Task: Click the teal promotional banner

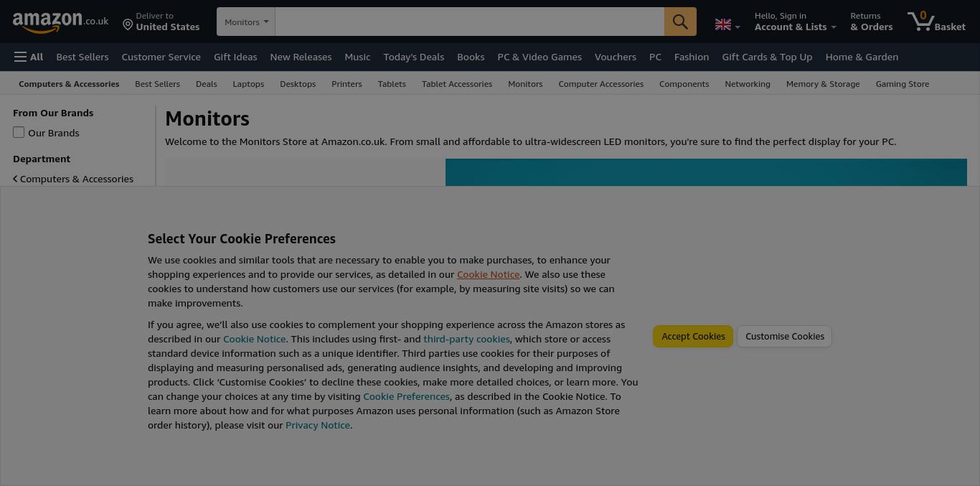Action: tap(706, 172)
